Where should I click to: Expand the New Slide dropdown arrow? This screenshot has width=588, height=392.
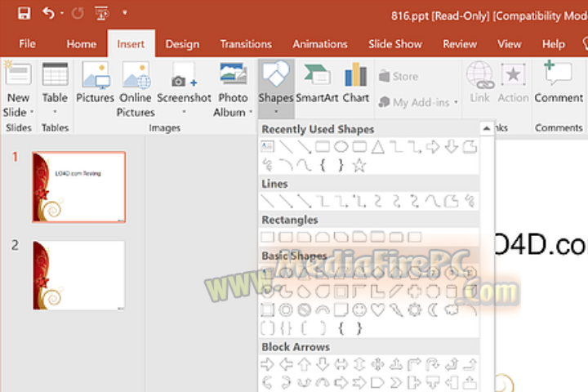(x=32, y=112)
